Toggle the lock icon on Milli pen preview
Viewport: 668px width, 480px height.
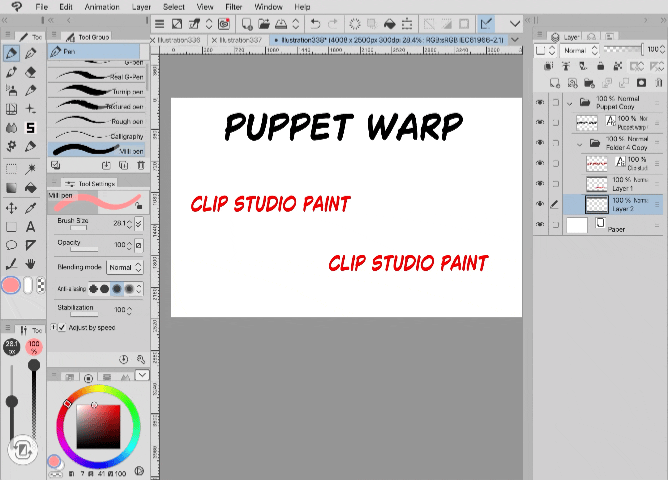coord(138,206)
